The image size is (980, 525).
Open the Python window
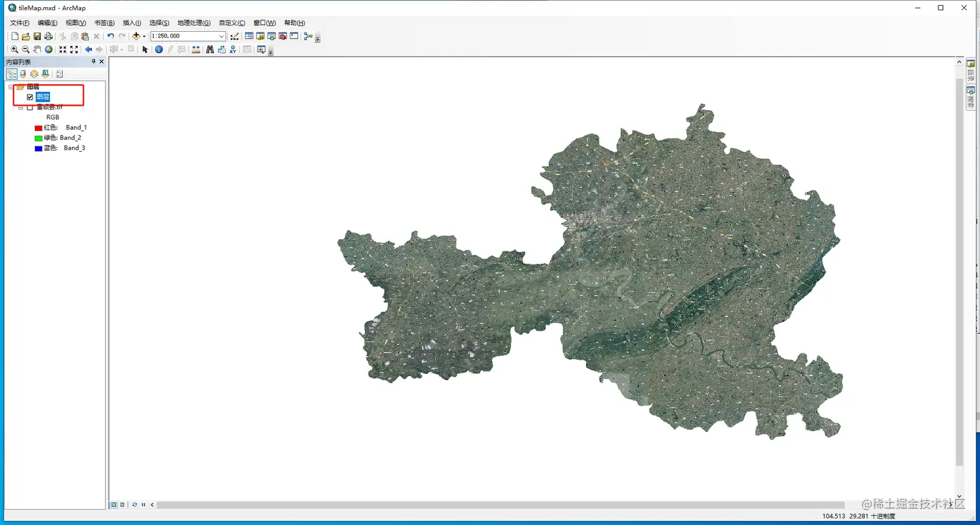click(294, 36)
